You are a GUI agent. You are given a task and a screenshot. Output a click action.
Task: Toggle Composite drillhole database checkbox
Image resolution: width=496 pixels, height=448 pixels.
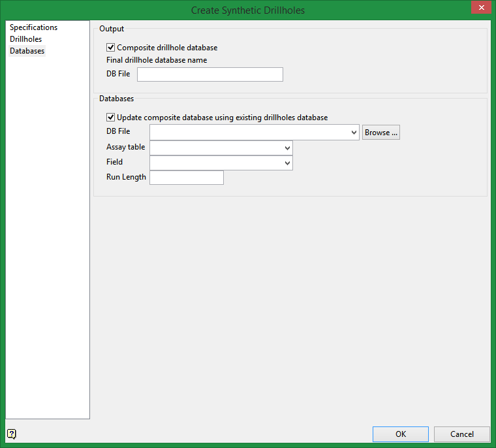click(110, 48)
